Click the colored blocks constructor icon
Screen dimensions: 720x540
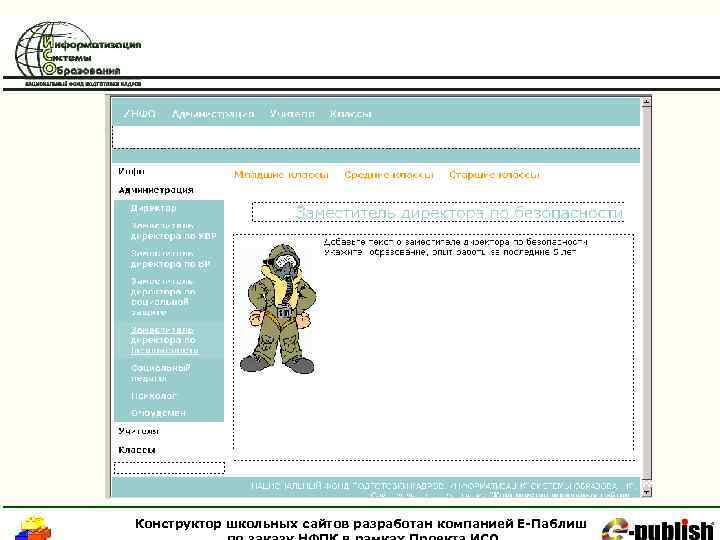(x=33, y=528)
